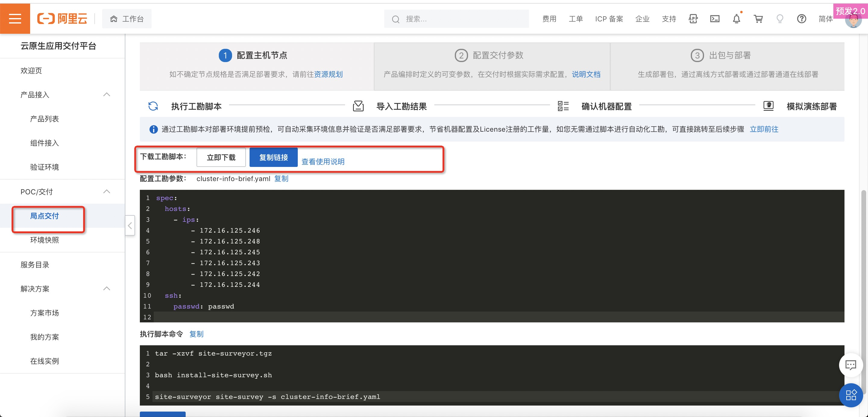The width and height of the screenshot is (868, 417).
Task: Open the hamburger navigation menu
Action: (x=15, y=18)
